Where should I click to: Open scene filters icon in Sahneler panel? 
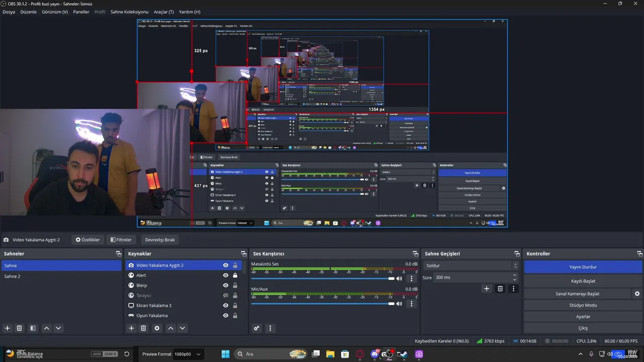coord(33,328)
